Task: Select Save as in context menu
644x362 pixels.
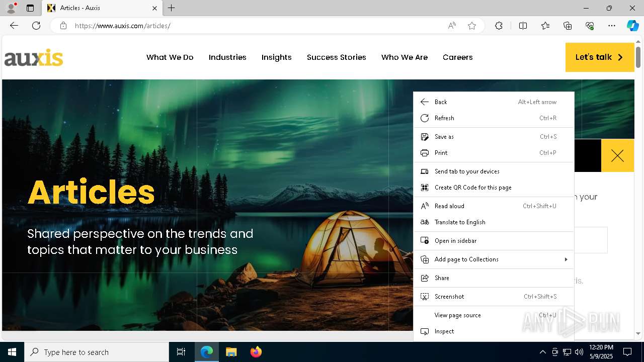Action: coord(494,137)
